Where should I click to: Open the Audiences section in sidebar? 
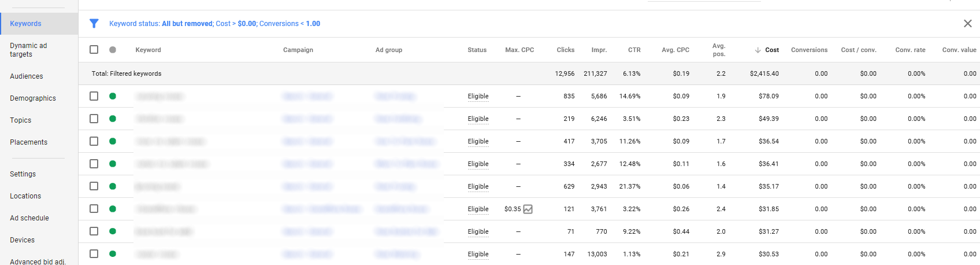(x=27, y=76)
